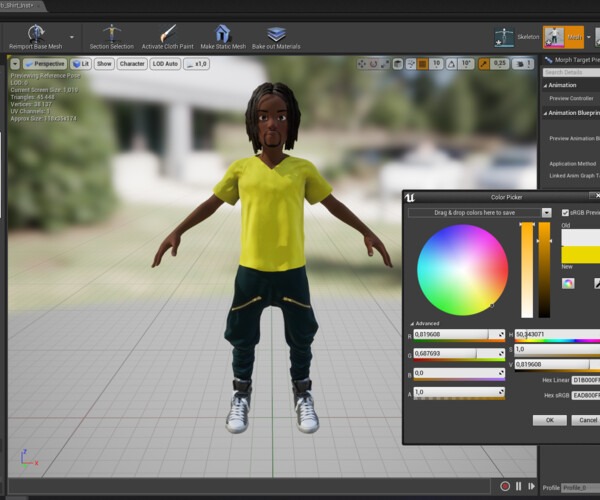Select rotate gizmo mode
Image resolution: width=600 pixels, height=500 pixels.
[x=373, y=64]
